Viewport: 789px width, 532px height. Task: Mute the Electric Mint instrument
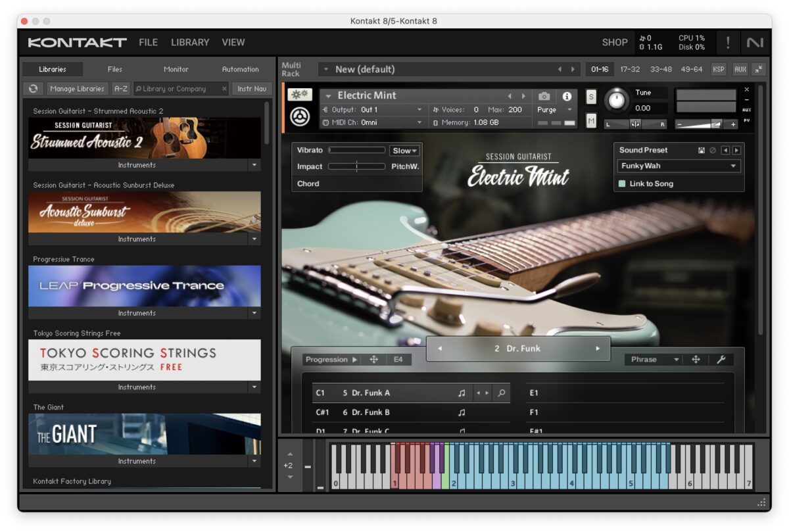coord(591,120)
